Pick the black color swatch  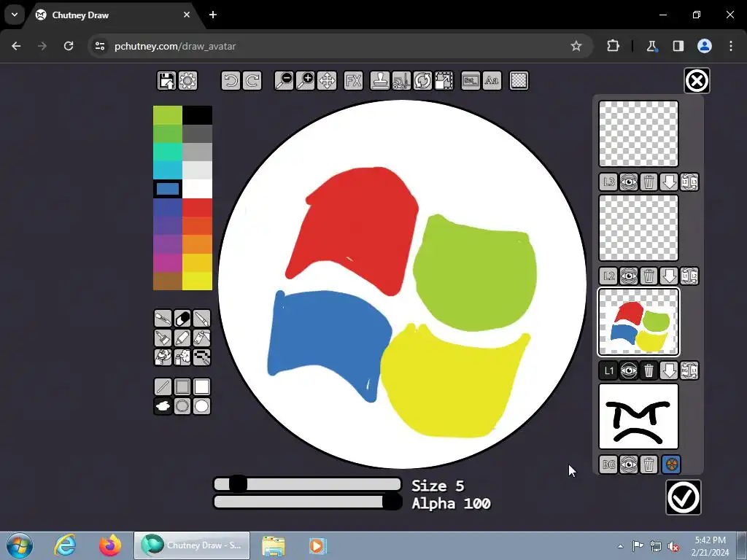(x=197, y=115)
